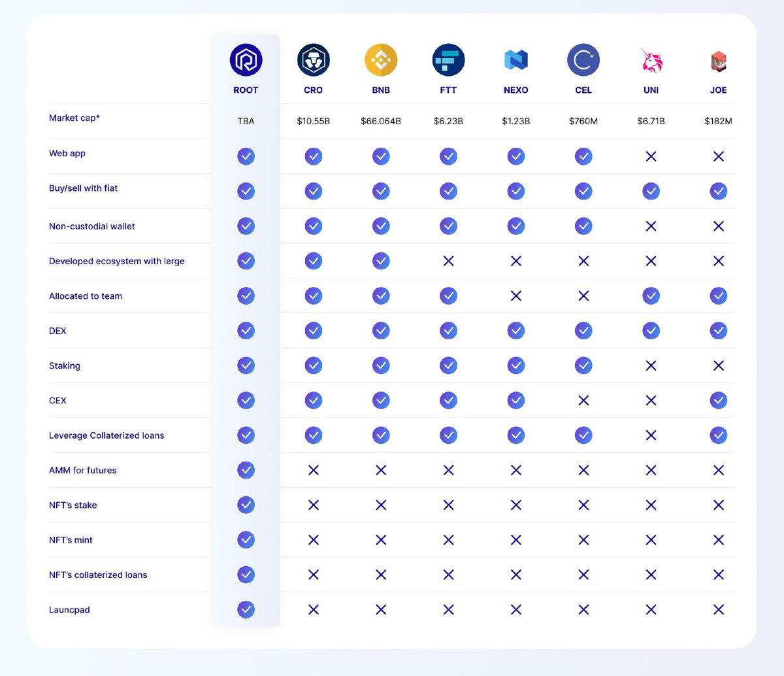784x676 pixels.
Task: Click the CEL column label
Action: [583, 90]
